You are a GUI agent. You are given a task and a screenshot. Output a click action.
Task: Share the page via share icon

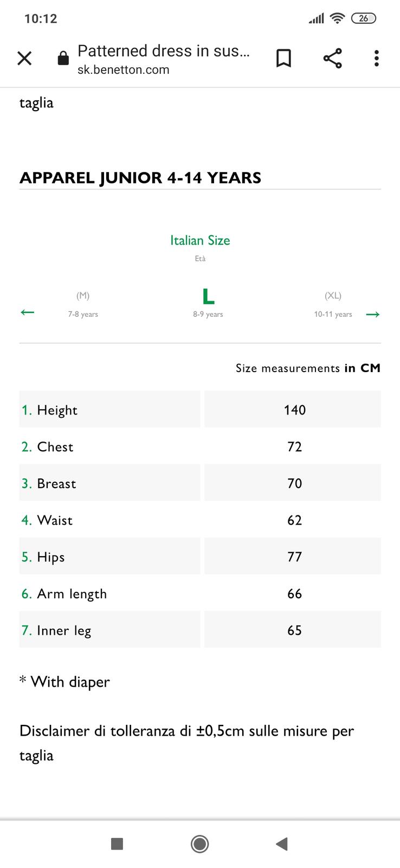[x=332, y=59]
